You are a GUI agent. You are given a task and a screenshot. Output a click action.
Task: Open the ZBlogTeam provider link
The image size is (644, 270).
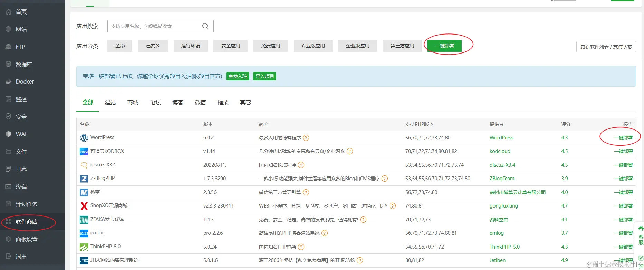pos(502,179)
